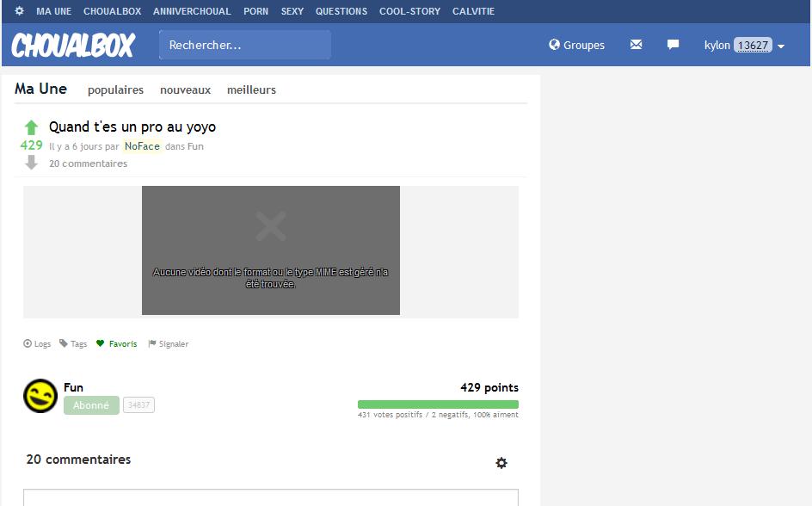Open the top-left settings gear icon
This screenshot has height=506, width=812.
tap(19, 11)
